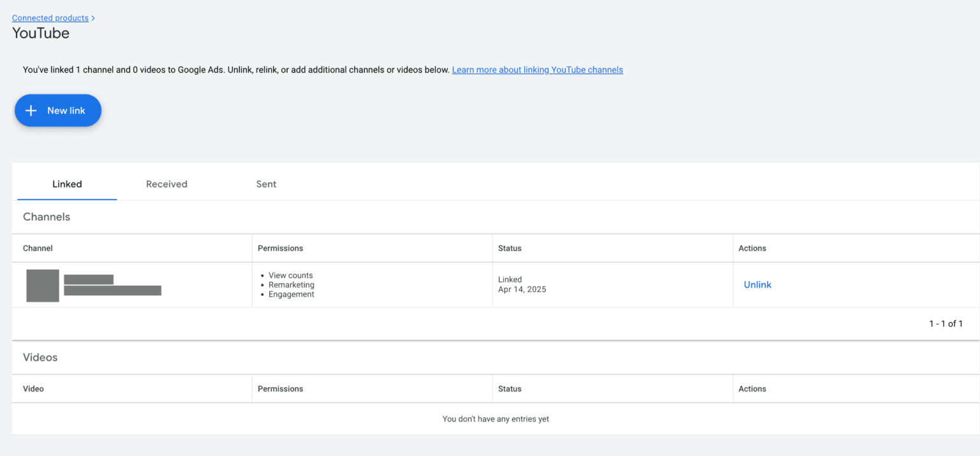Click the Actions header in Videos table

pyautogui.click(x=752, y=388)
